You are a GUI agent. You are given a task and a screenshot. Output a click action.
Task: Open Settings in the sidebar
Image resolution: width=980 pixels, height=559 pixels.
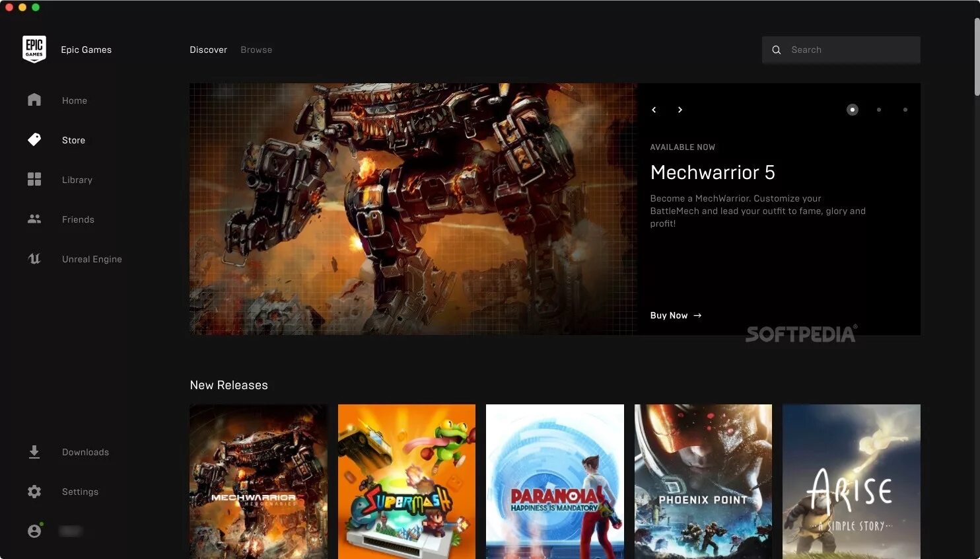(80, 492)
